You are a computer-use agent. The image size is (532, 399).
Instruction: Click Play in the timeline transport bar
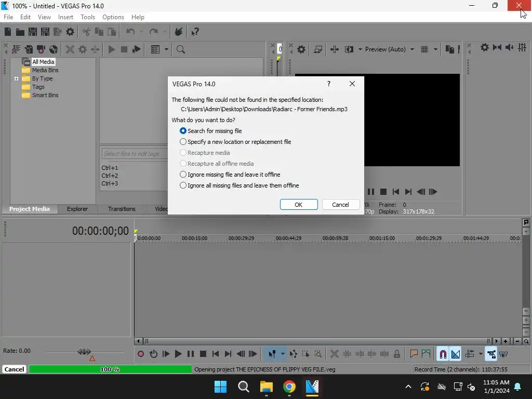(178, 354)
